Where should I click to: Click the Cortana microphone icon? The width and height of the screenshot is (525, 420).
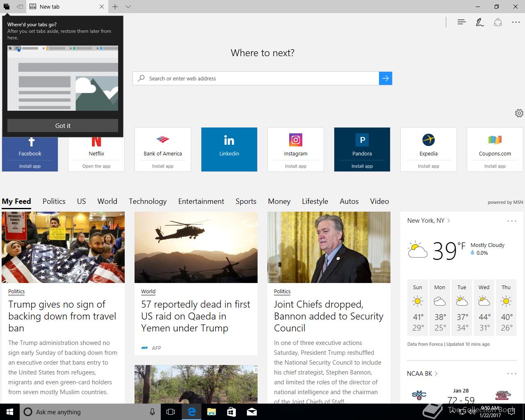point(152,412)
